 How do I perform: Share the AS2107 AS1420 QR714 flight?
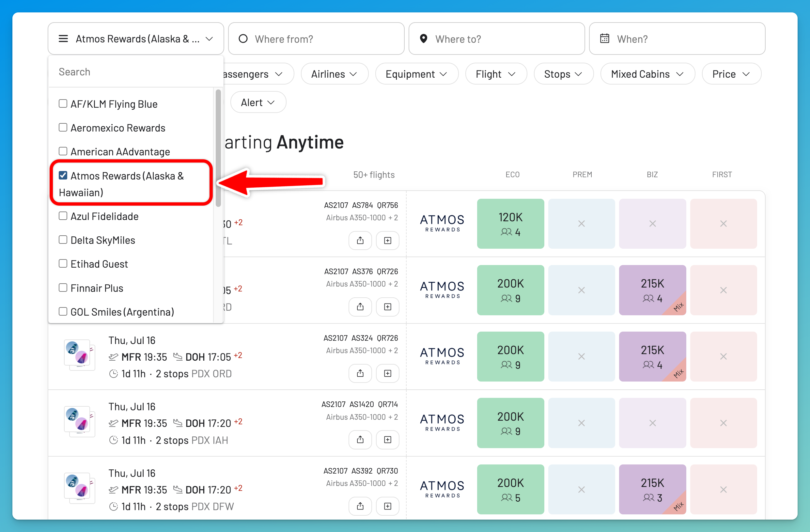[360, 440]
